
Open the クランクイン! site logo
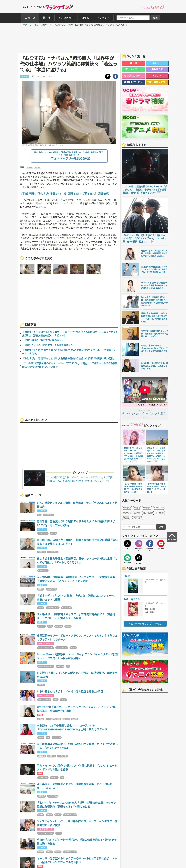point(48,7)
